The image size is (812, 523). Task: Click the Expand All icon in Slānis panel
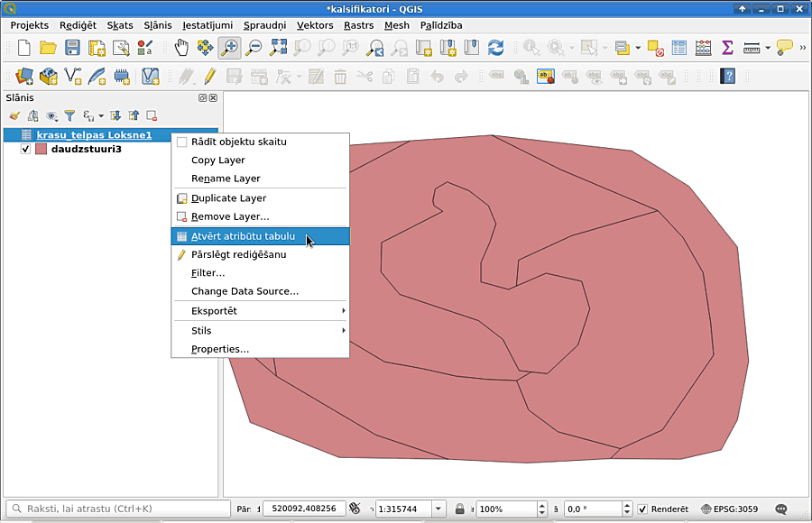[x=115, y=116]
